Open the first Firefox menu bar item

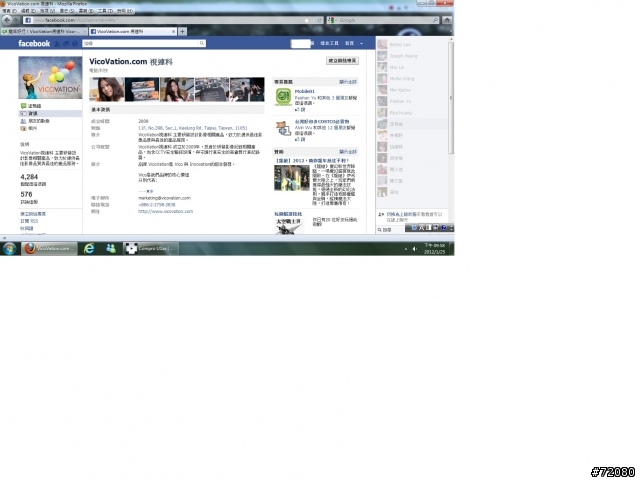tap(9, 11)
